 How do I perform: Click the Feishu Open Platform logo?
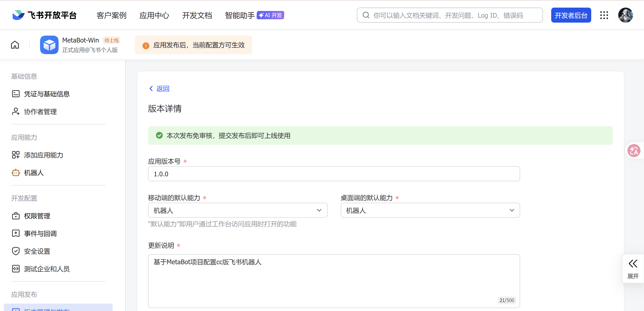coord(44,15)
